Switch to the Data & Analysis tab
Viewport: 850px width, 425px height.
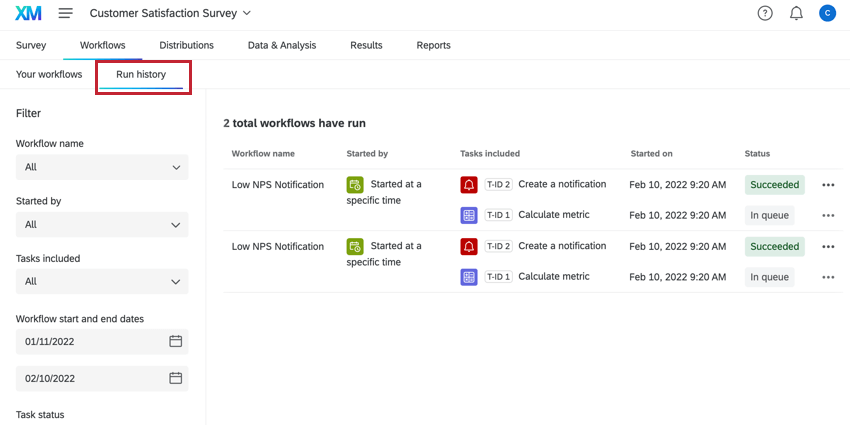(282, 45)
